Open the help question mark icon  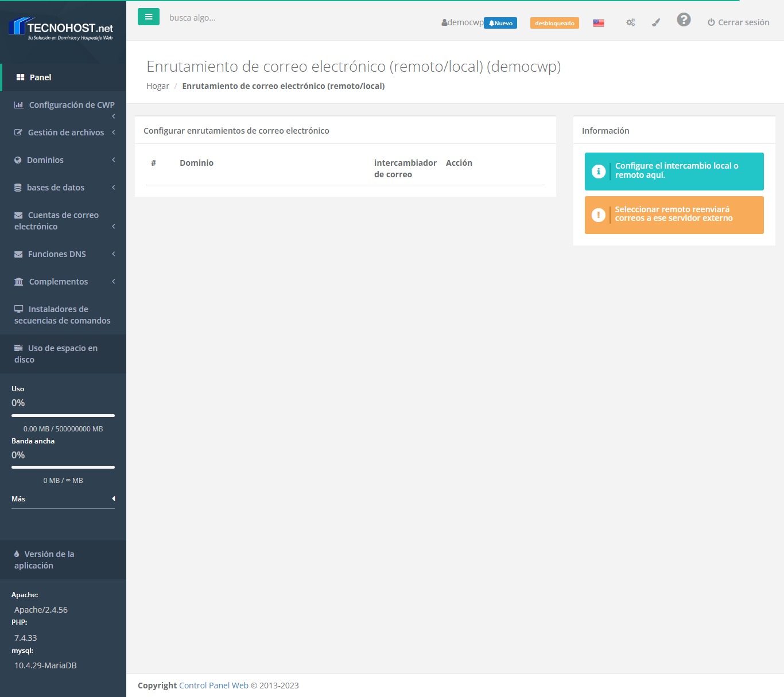[x=683, y=20]
